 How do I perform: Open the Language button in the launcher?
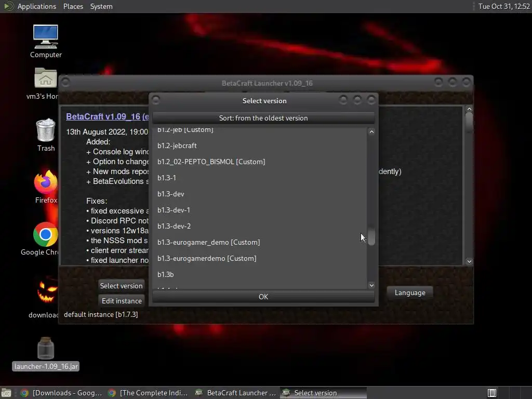coord(410,292)
